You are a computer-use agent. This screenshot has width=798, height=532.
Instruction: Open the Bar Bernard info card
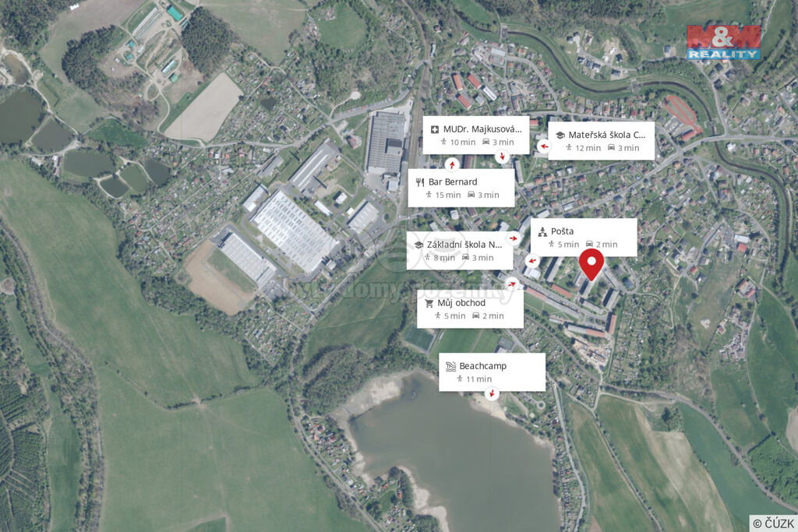coord(461,188)
